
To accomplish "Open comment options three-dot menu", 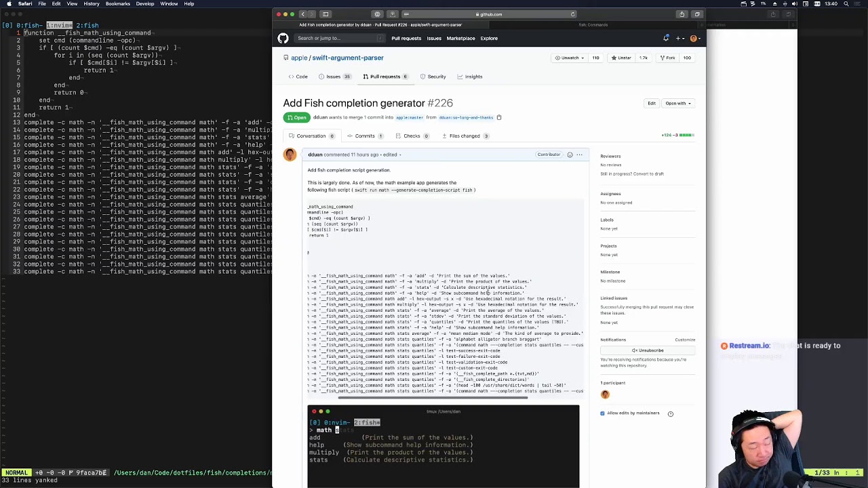I will (x=579, y=155).
